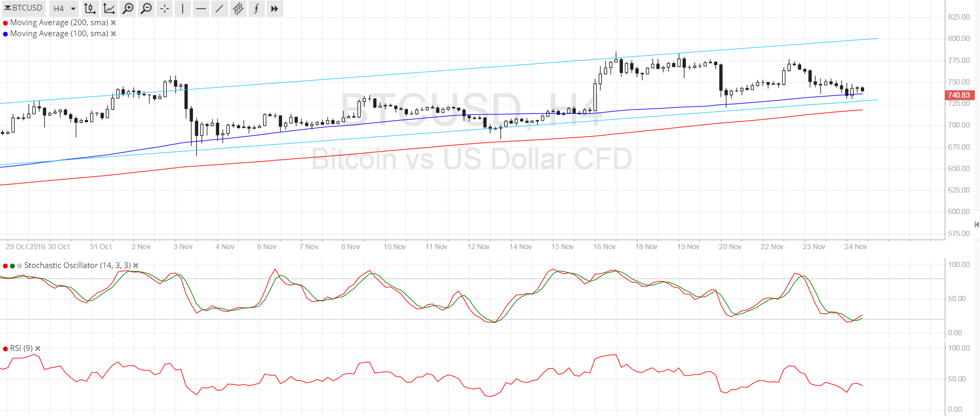The width and height of the screenshot is (980, 416).
Task: Open the line chart style tool
Action: [109, 8]
